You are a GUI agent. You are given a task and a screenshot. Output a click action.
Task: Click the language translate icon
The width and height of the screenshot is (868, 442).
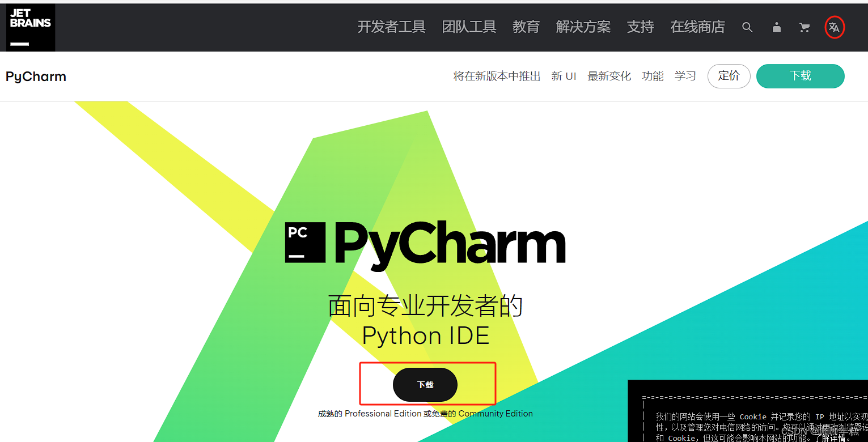click(834, 27)
